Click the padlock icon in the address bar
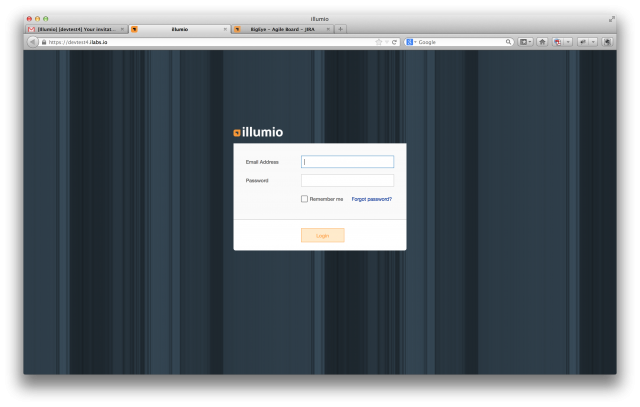The width and height of the screenshot is (640, 407). point(44,42)
